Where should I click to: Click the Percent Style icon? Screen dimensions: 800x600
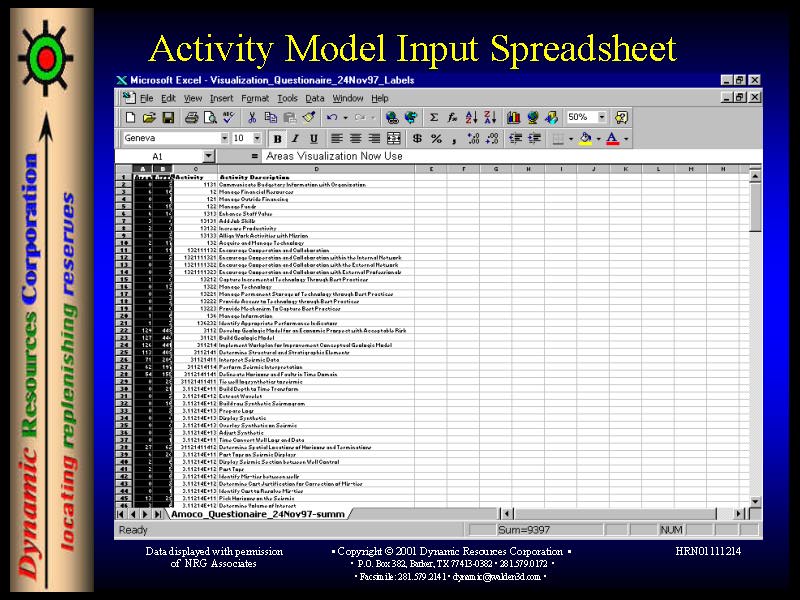click(436, 139)
